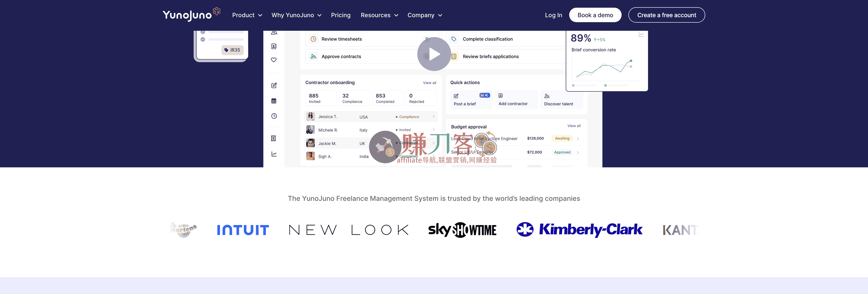Click the edit brief icon in sidebar
This screenshot has width=868, height=294.
[274, 86]
